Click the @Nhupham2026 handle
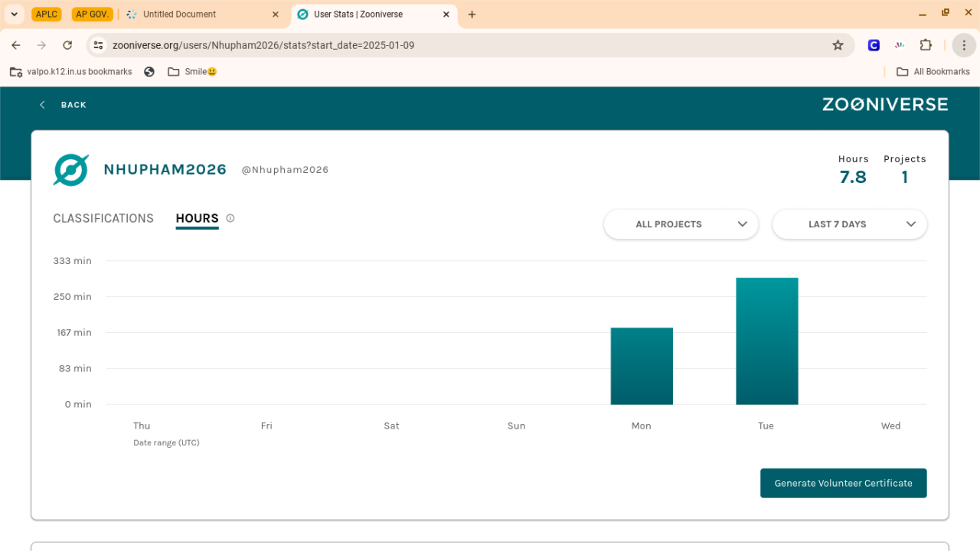 click(285, 170)
